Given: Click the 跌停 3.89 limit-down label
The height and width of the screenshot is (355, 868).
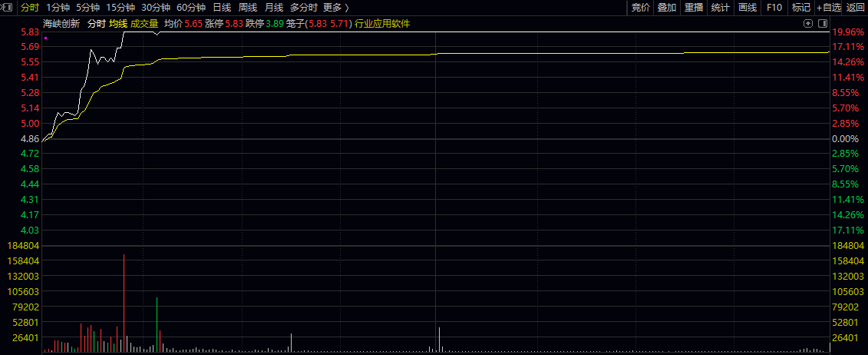Looking at the screenshot, I should pyautogui.click(x=265, y=24).
